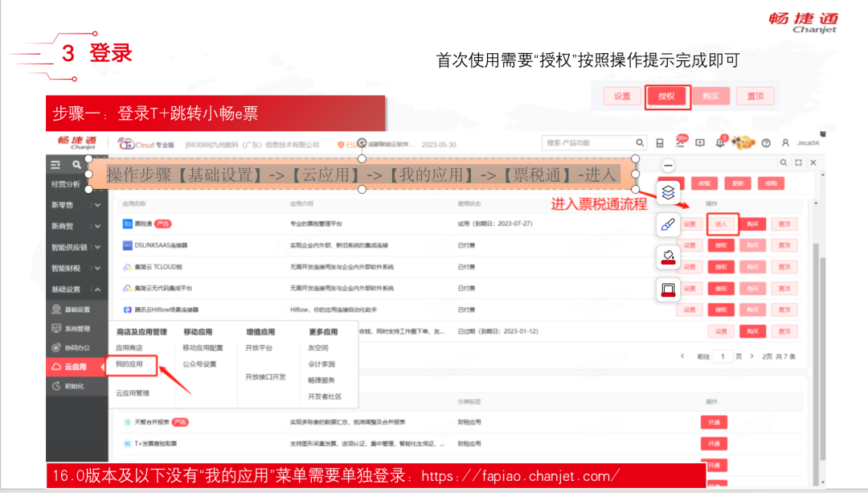Click the 票税通 app icon

click(x=127, y=224)
